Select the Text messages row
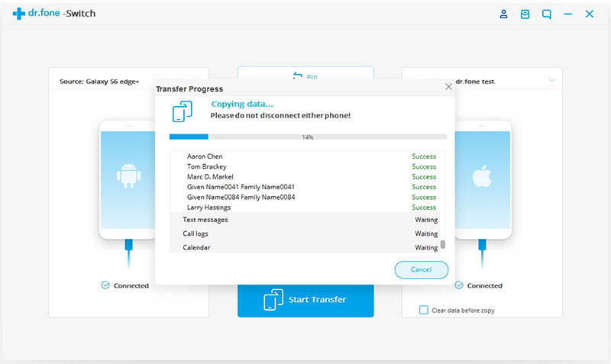Image resolution: width=611 pixels, height=364 pixels. (305, 220)
